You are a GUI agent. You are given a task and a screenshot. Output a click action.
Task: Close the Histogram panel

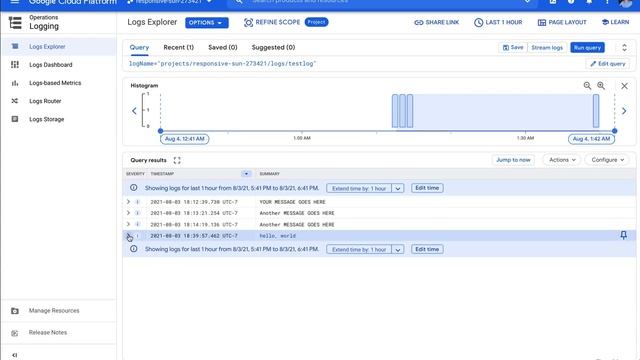(x=624, y=86)
